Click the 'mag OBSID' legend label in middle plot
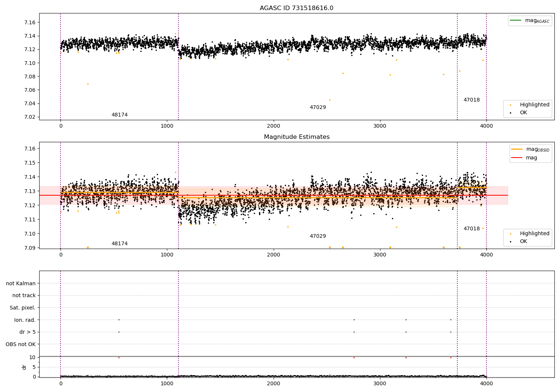 (538, 150)
